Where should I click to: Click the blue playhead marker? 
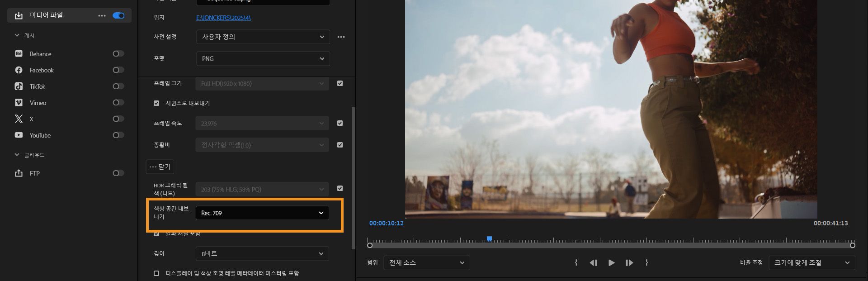click(x=489, y=238)
